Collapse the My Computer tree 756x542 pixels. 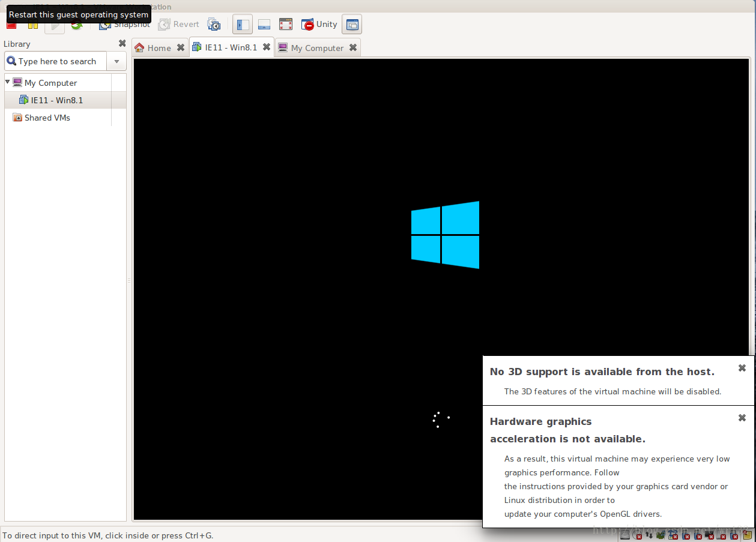pos(7,82)
